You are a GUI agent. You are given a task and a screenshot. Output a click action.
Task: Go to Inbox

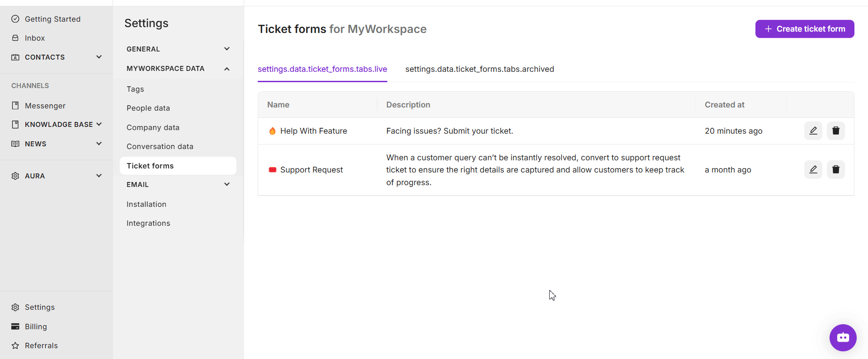pos(35,38)
